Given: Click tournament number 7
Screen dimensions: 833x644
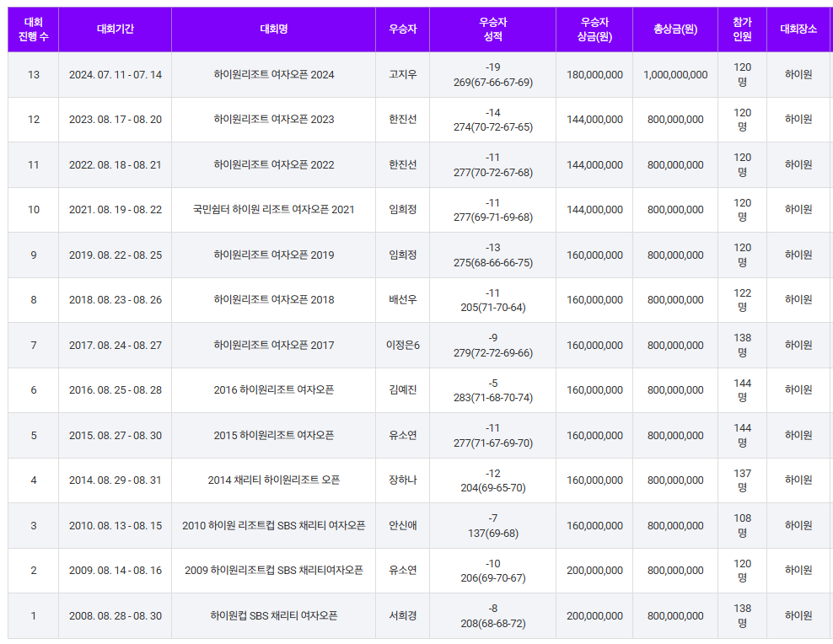Looking at the screenshot, I should pyautogui.click(x=34, y=346).
